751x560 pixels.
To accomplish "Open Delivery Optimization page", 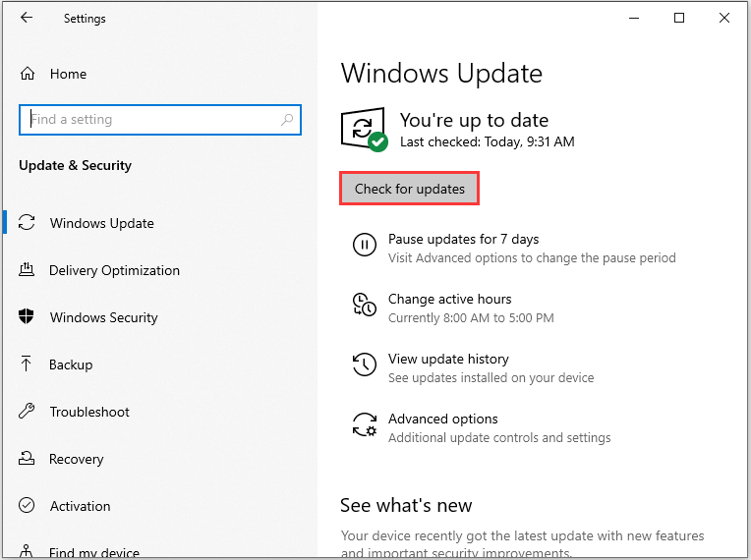I will pos(114,271).
